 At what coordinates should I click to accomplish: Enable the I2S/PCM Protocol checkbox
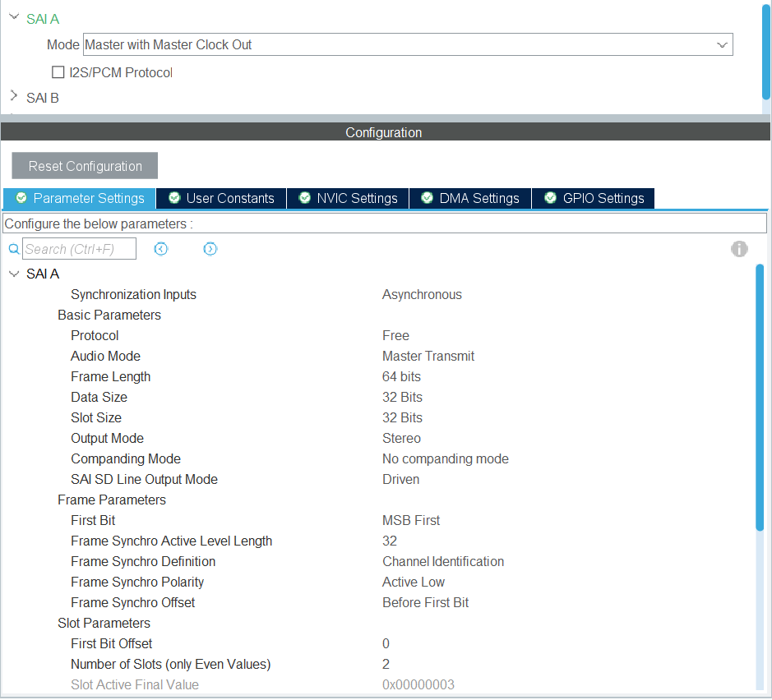point(58,72)
